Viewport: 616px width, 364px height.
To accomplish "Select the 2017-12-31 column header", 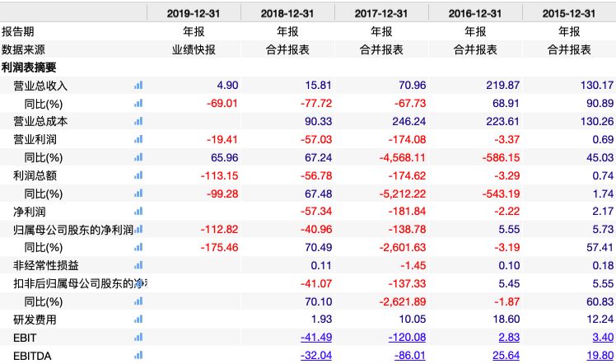I will [381, 12].
